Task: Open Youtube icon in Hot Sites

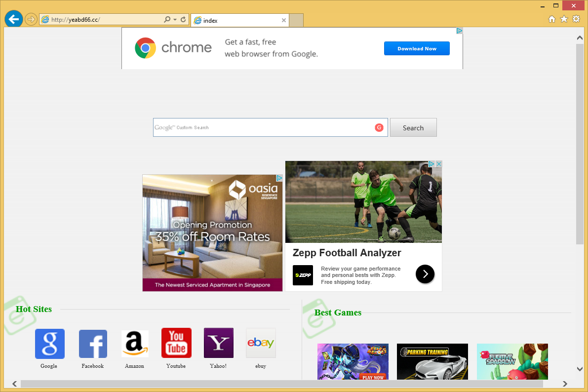Action: pyautogui.click(x=176, y=343)
